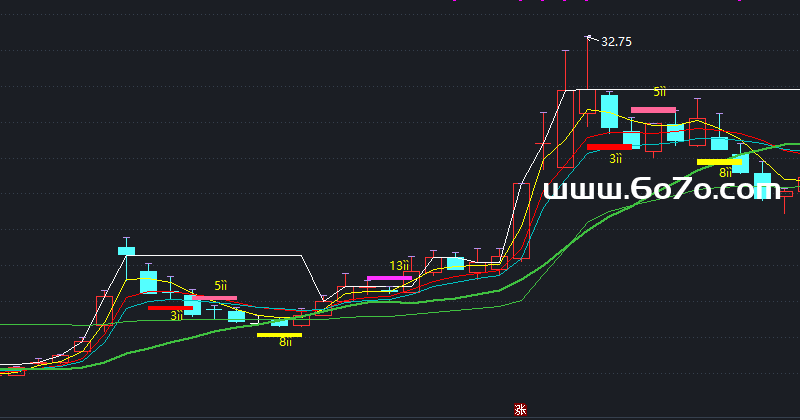Click the right-side 8ii label text
The height and width of the screenshot is (420, 800).
click(725, 172)
